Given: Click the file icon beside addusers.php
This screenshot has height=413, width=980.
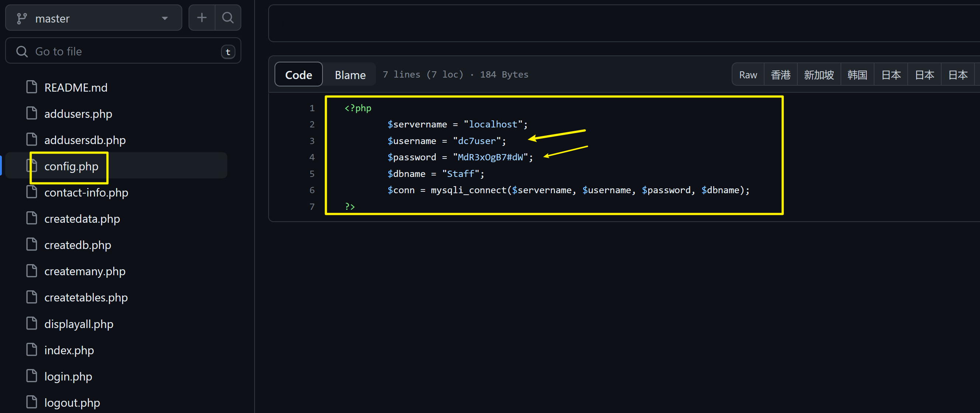Looking at the screenshot, I should pyautogui.click(x=32, y=113).
